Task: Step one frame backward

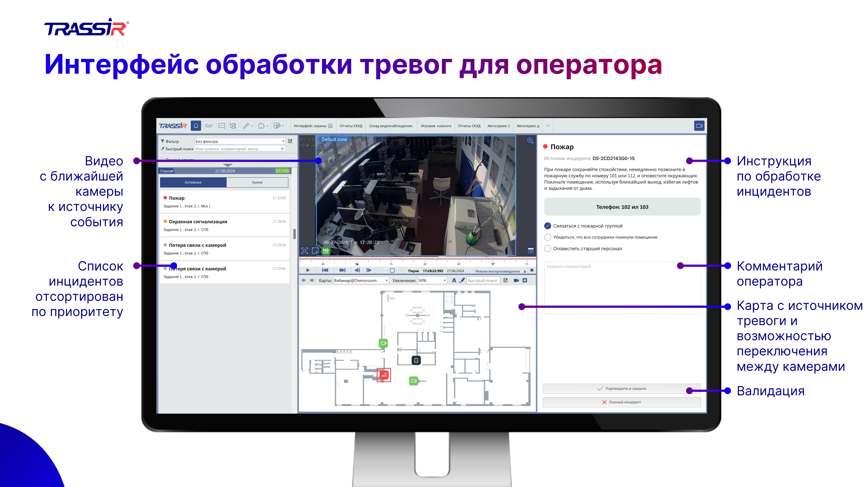Action: point(357,270)
